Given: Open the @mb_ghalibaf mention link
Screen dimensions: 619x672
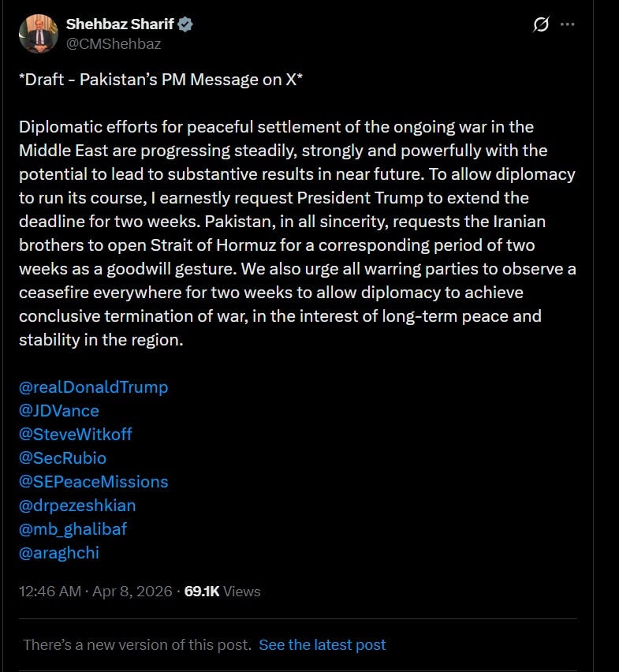Looking at the screenshot, I should coord(73,528).
